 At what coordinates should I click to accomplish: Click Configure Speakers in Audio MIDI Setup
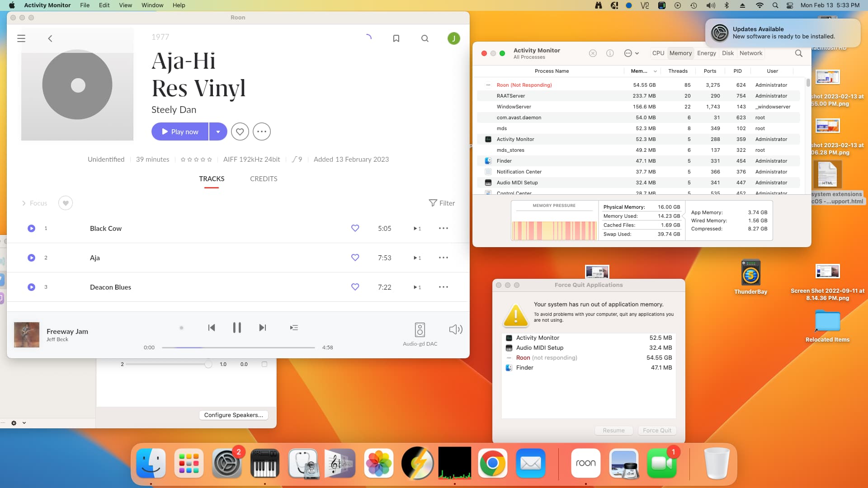point(234,415)
